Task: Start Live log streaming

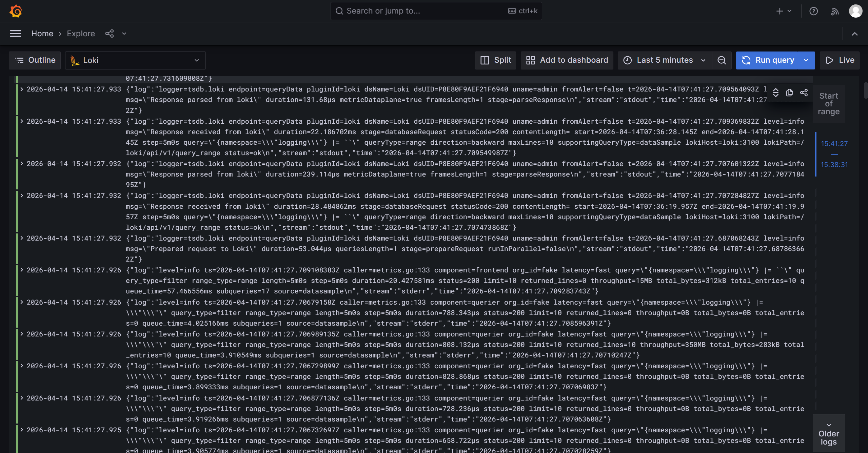Action: click(840, 60)
